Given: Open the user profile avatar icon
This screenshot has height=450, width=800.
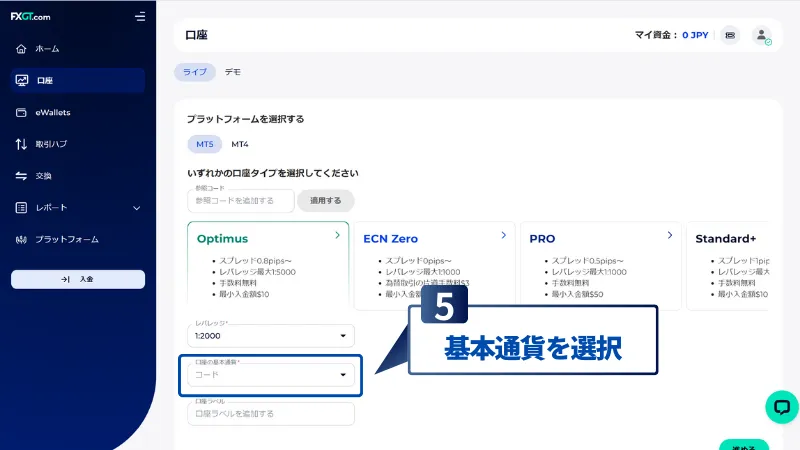Looking at the screenshot, I should coord(761,35).
